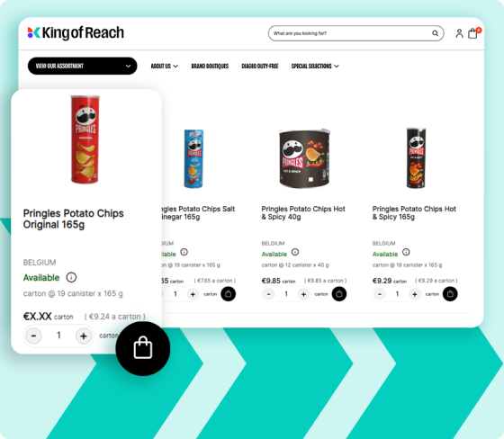The image size is (504, 439).
Task: Click the 'What are you looking for?' search field
Action: [x=350, y=33]
